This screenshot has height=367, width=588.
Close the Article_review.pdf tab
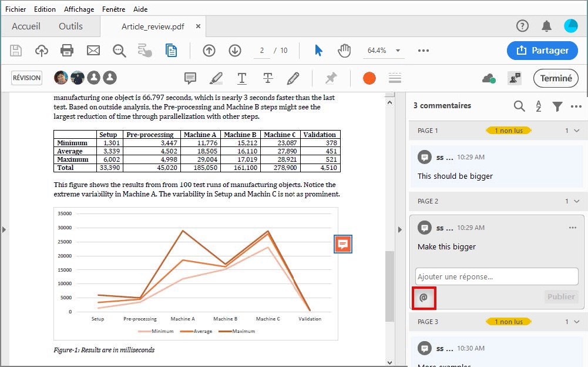click(x=198, y=26)
